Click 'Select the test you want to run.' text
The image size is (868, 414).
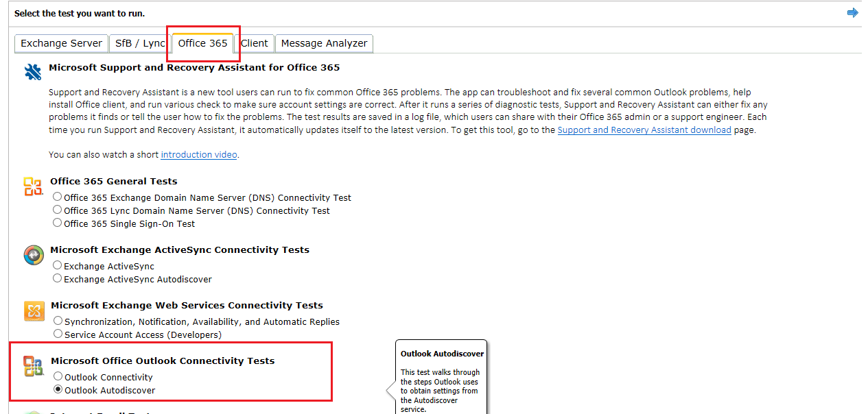[x=80, y=14]
